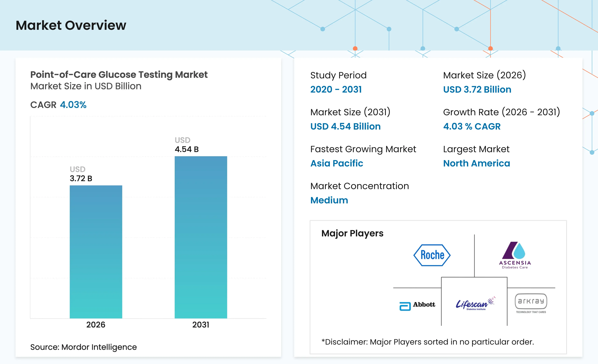Click the USD 3.72 Billion value

coord(477,90)
